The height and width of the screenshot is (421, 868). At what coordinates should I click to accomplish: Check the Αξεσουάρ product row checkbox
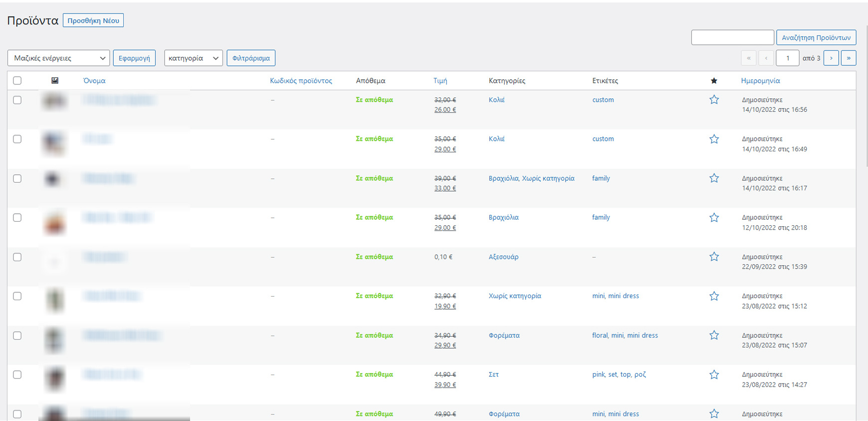pos(17,257)
